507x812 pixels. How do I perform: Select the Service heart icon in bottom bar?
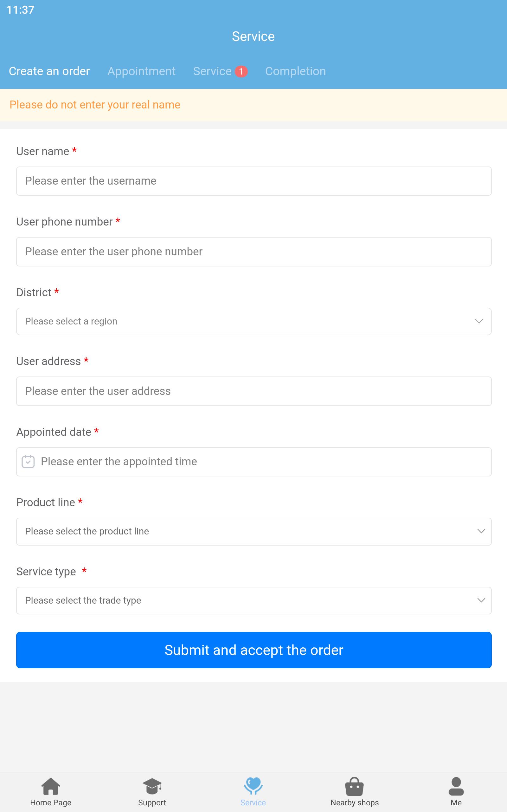[253, 786]
